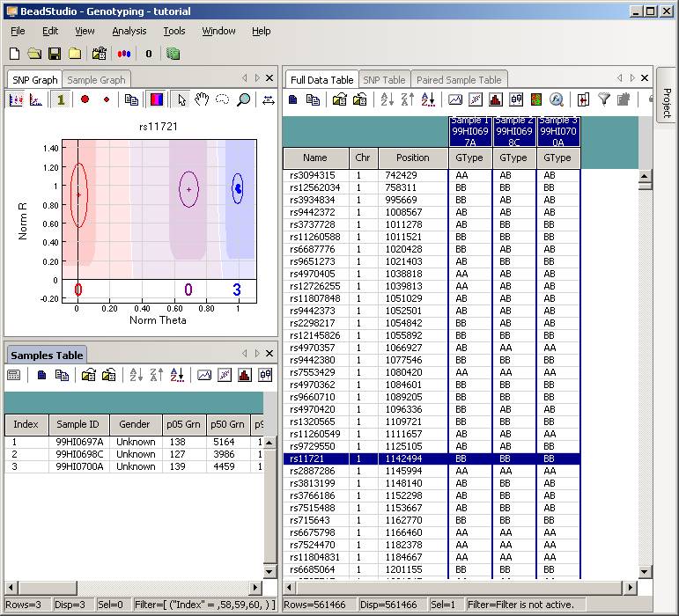Open the Analysis menu
Screen dimensions: 679x616
click(x=129, y=31)
